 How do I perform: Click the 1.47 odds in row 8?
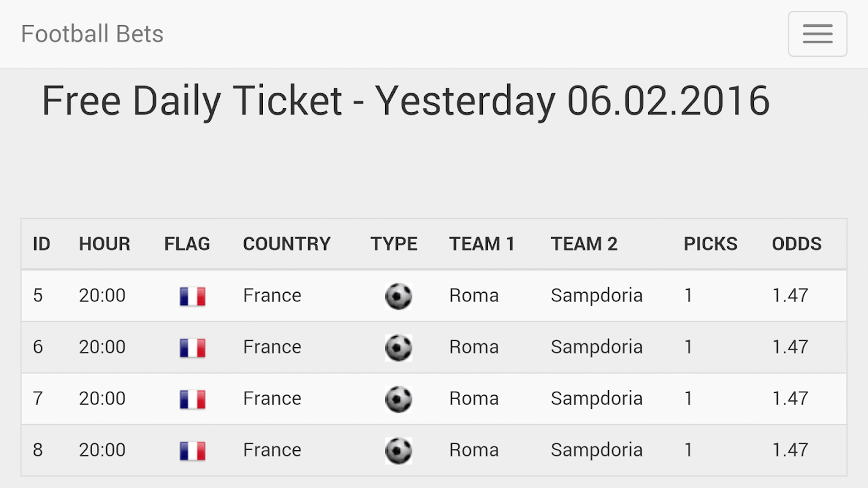pyautogui.click(x=790, y=450)
